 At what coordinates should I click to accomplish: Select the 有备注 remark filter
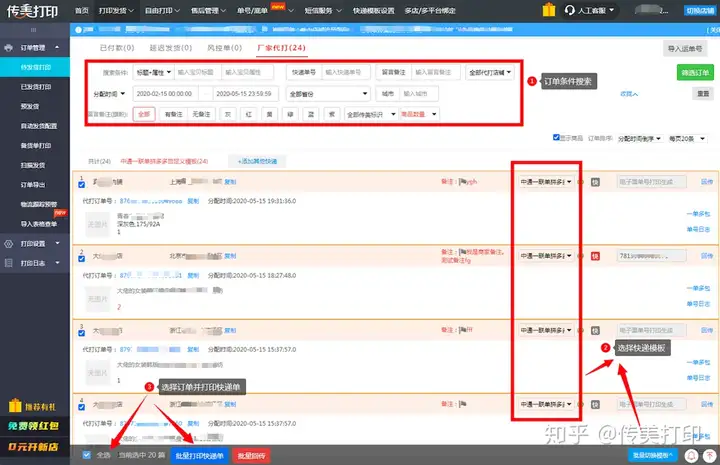174,114
